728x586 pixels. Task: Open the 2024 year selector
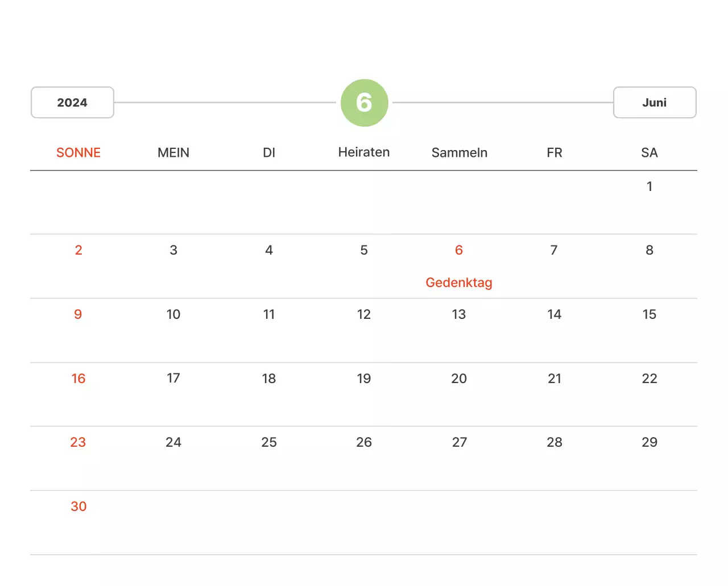coord(72,102)
